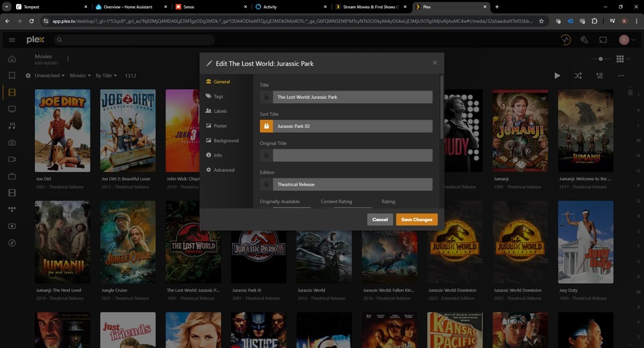Screen dimensions: 644x348
Task: Click the empty Original Title field
Action: [352, 155]
